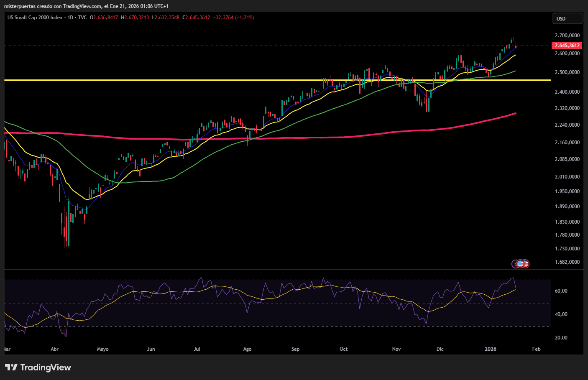Screen dimensions: 588x380
Task: Click the 2.160,0000 price axis label
Action: point(567,143)
